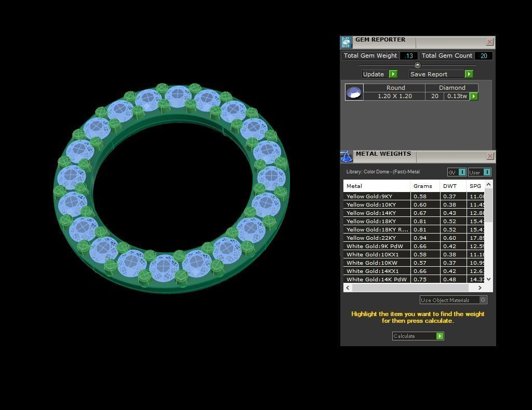532x410 pixels.
Task: Select the White Gold:10KX1 row
Action: (414, 254)
